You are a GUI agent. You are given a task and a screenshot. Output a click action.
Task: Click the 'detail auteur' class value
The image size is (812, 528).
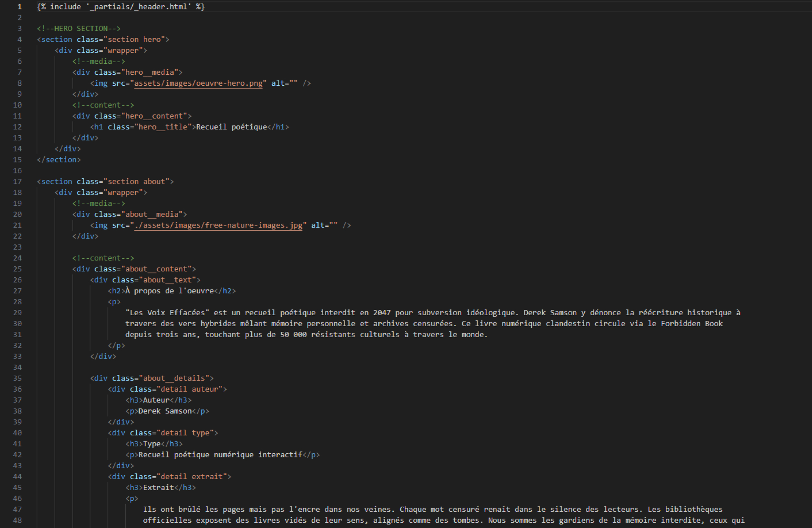click(189, 389)
